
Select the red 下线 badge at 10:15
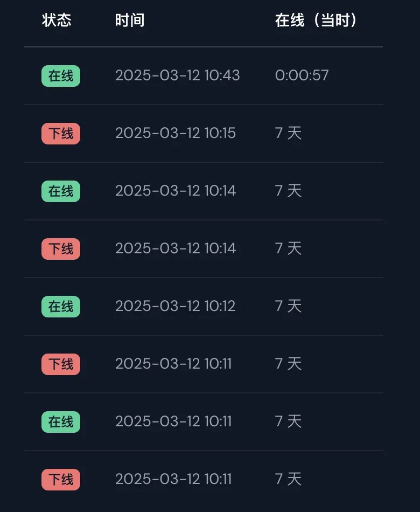tap(61, 134)
